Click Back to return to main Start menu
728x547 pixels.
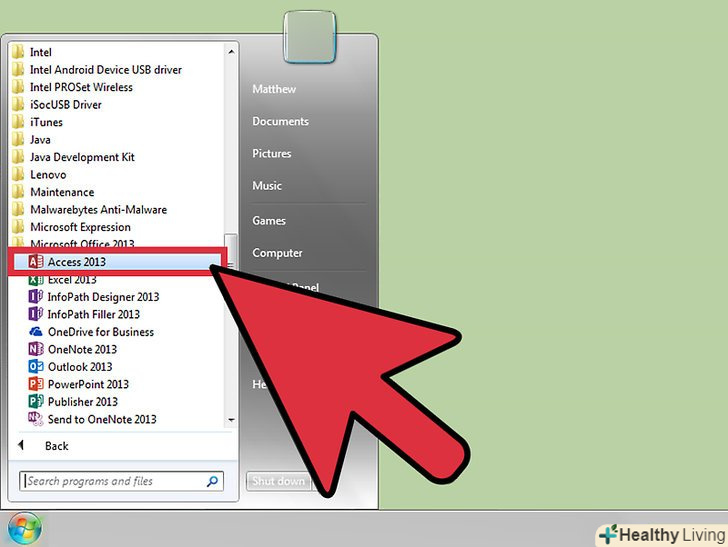click(57, 446)
